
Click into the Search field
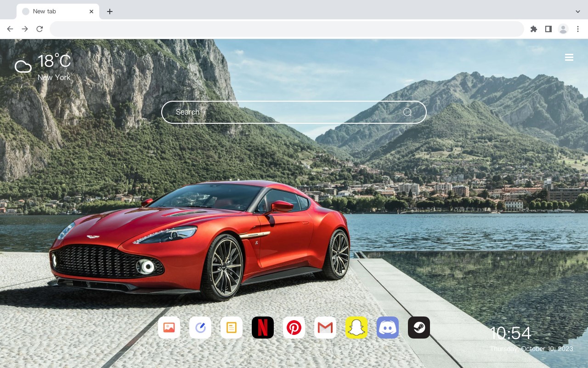[x=294, y=112]
